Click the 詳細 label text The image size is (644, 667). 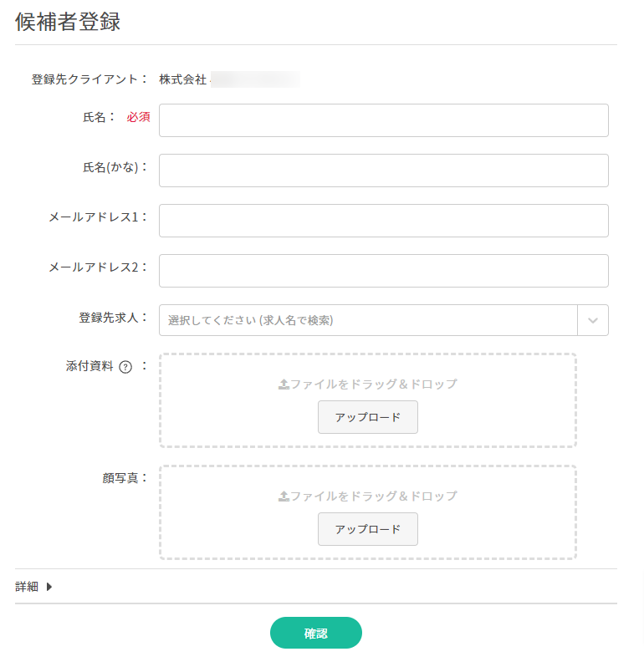coord(27,587)
